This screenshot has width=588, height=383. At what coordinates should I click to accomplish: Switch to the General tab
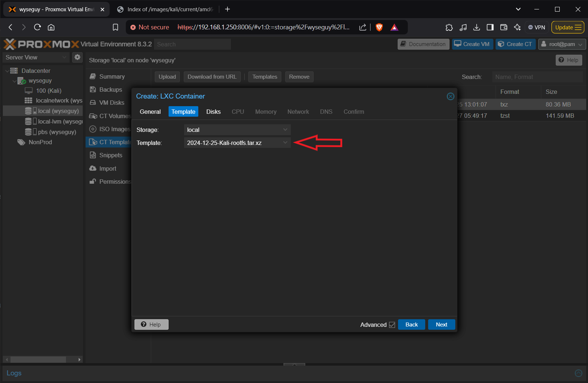pos(150,112)
